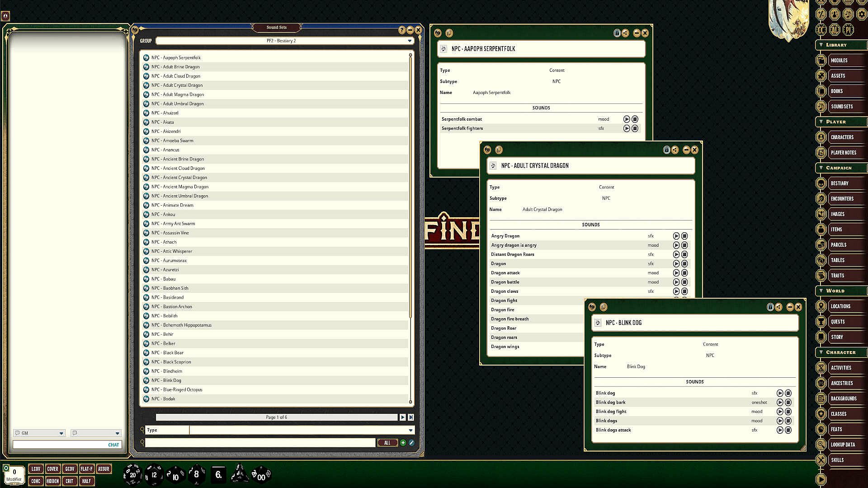The height and width of the screenshot is (488, 868).
Task: Toggle the HIDDEN modifier button
Action: pos(52,481)
